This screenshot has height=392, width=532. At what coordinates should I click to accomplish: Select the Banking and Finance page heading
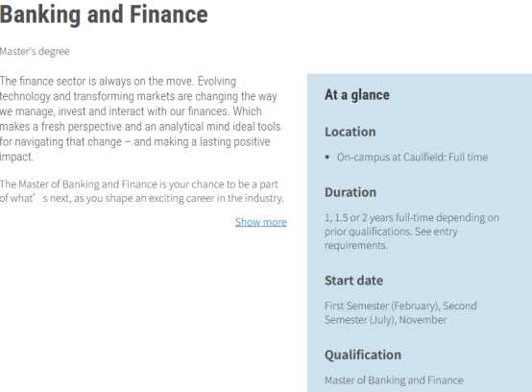pos(104,14)
